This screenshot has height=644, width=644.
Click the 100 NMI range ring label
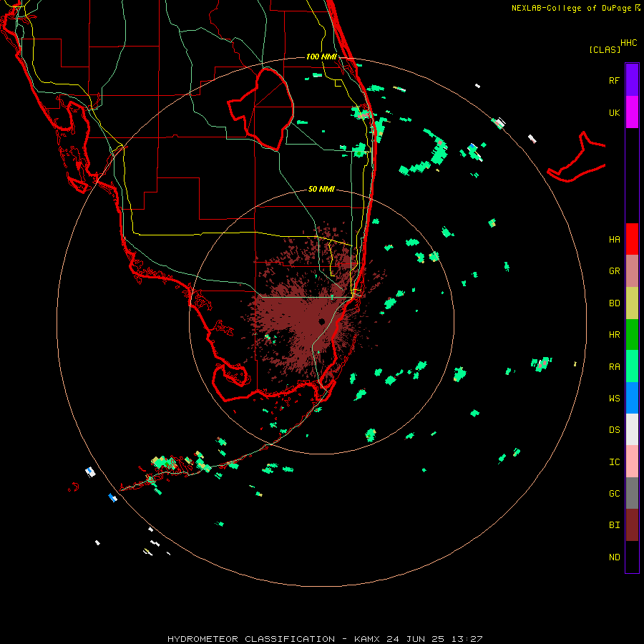(321, 57)
